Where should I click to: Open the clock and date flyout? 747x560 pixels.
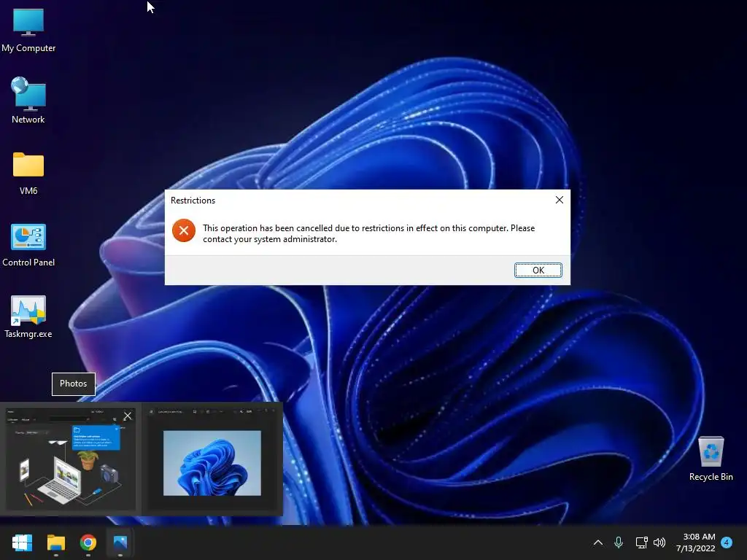pyautogui.click(x=696, y=542)
